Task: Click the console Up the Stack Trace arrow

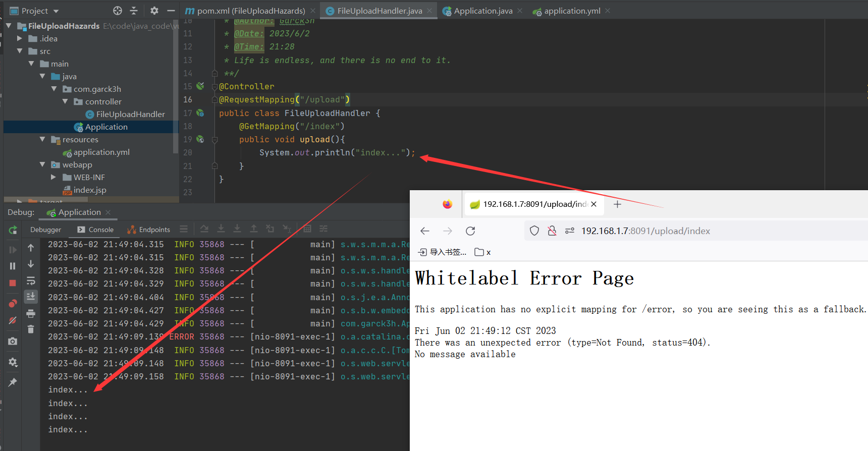Action: 31,248
